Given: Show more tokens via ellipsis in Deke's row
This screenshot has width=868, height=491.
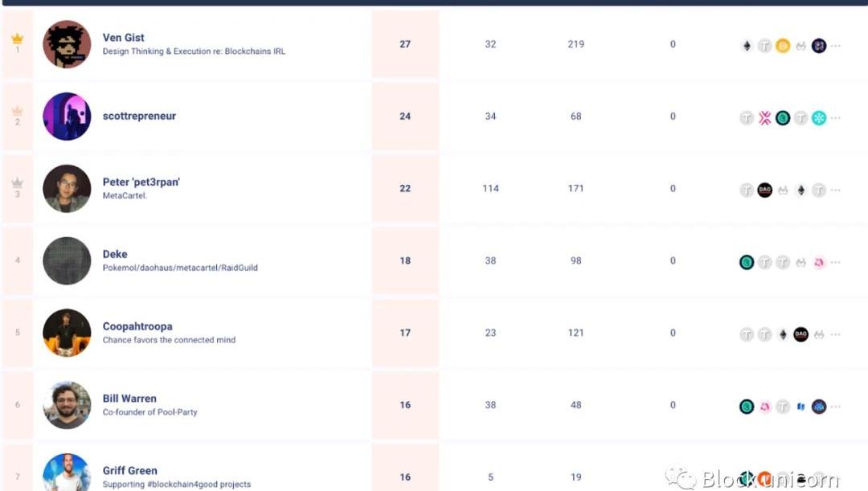Looking at the screenshot, I should 836,263.
